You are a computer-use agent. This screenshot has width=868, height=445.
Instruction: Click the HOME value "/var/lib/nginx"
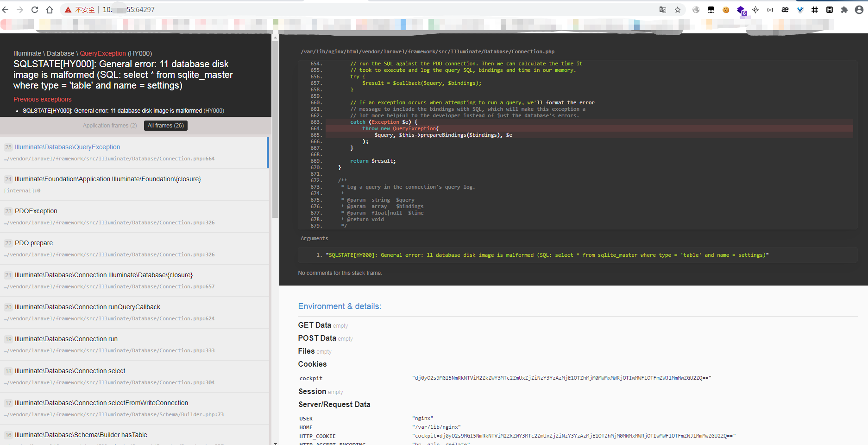click(436, 427)
